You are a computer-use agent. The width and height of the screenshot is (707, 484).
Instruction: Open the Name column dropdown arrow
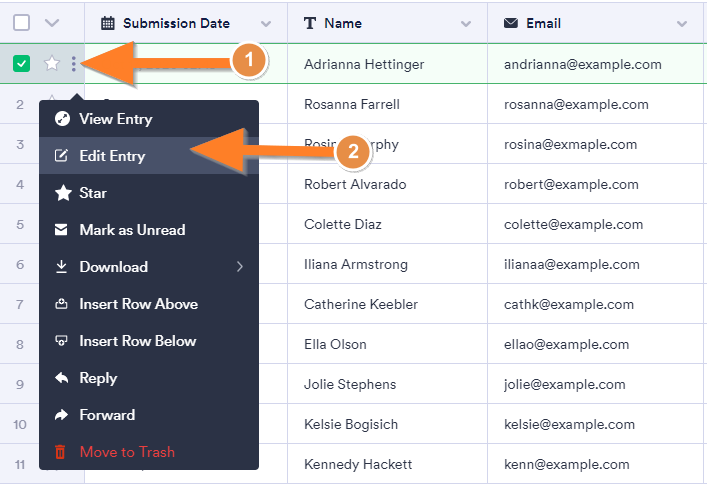click(x=466, y=23)
